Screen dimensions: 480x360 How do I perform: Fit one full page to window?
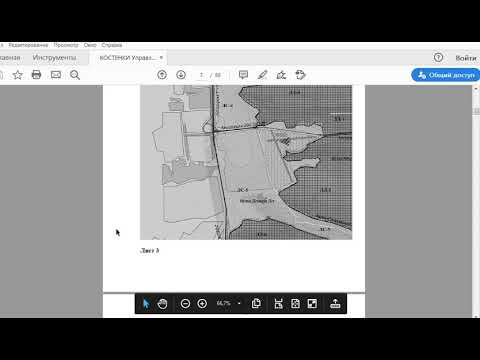click(295, 304)
